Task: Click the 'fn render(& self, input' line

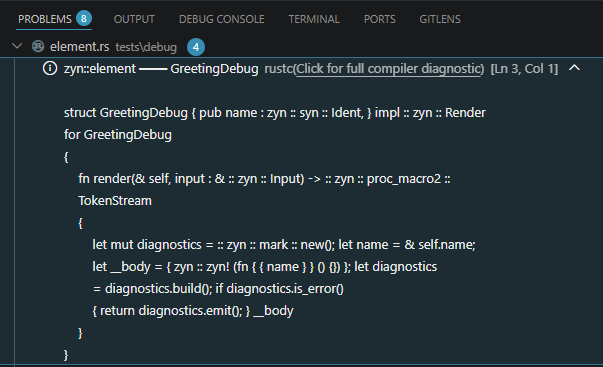Action: [x=264, y=178]
